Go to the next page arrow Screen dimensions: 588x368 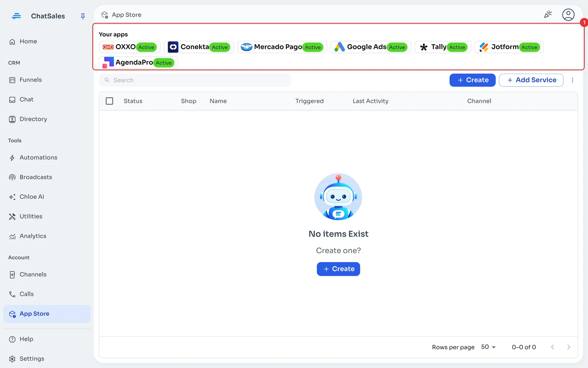tap(569, 347)
